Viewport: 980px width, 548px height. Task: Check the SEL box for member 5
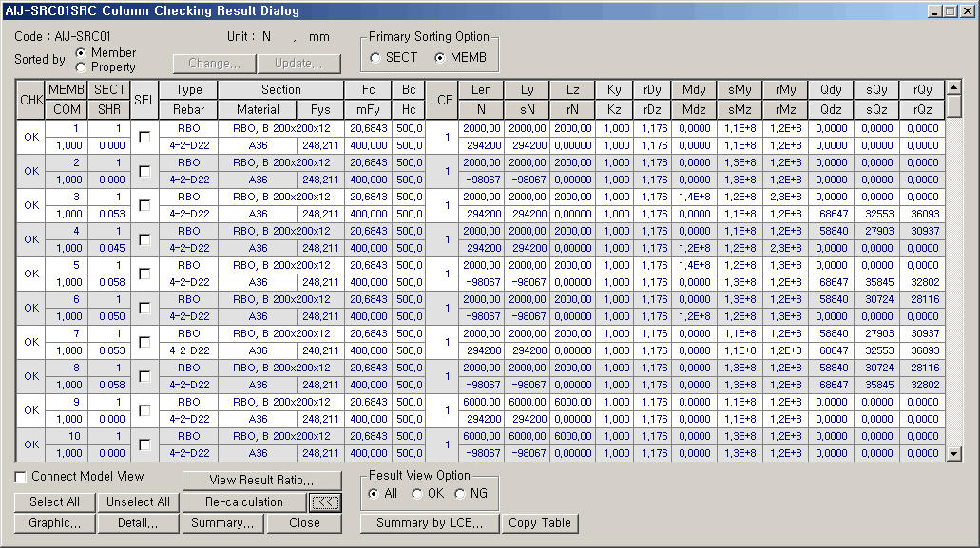[144, 274]
